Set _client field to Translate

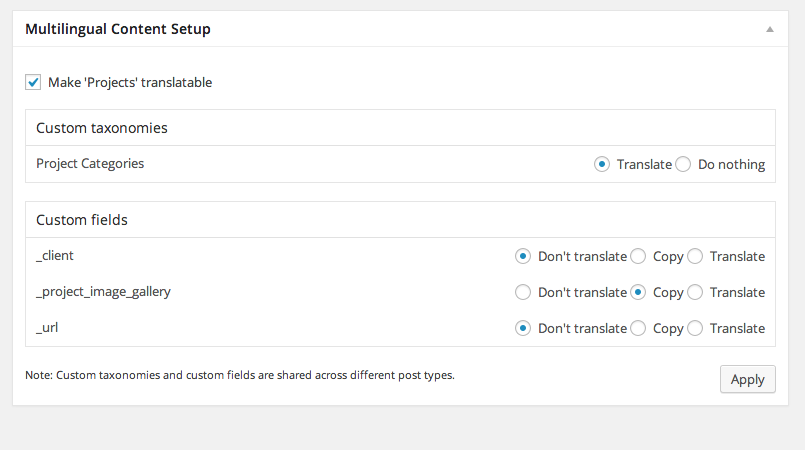(695, 256)
